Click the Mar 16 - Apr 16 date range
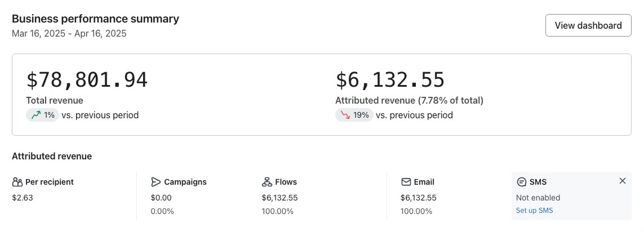 [69, 34]
